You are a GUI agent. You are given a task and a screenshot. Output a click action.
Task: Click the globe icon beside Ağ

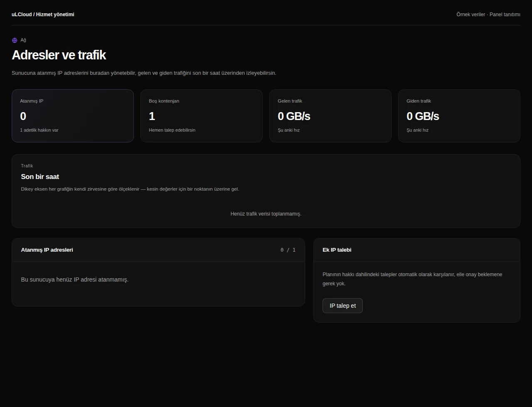pos(15,40)
